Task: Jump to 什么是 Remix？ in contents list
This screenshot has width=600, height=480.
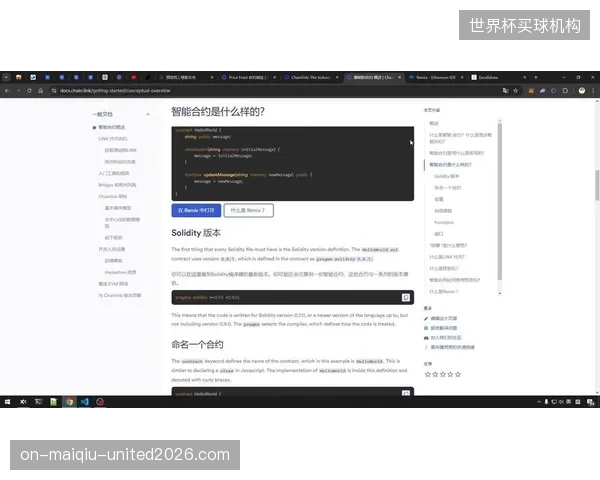Action: pos(443,292)
